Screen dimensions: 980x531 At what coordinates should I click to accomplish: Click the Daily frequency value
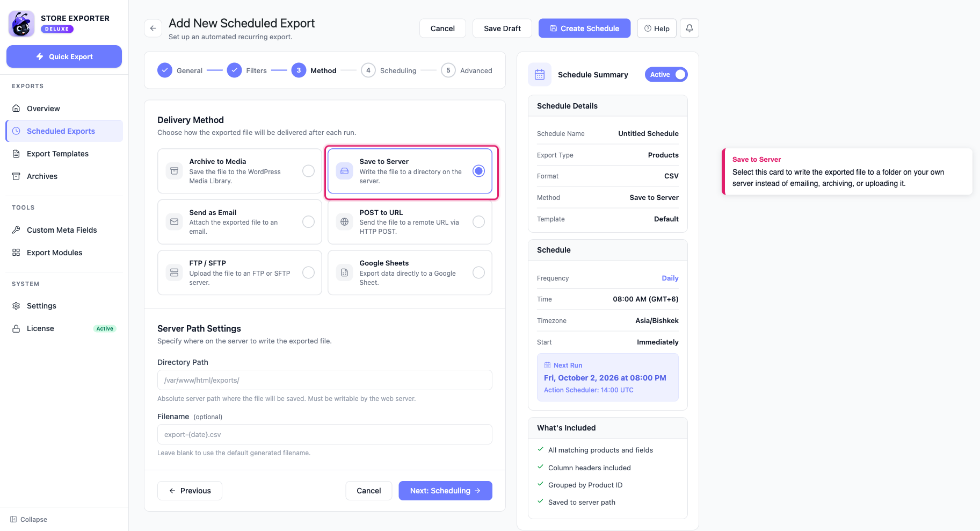point(670,278)
